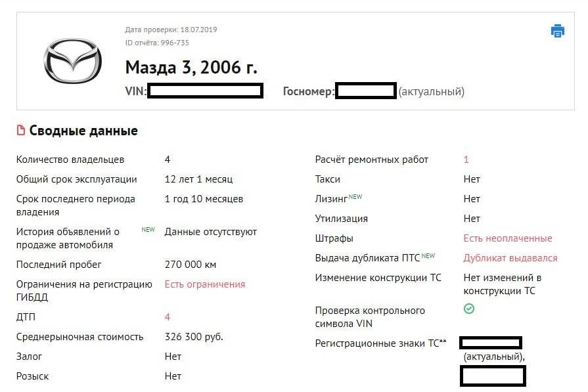Click the red document icon beside Сводные данные

(21, 131)
